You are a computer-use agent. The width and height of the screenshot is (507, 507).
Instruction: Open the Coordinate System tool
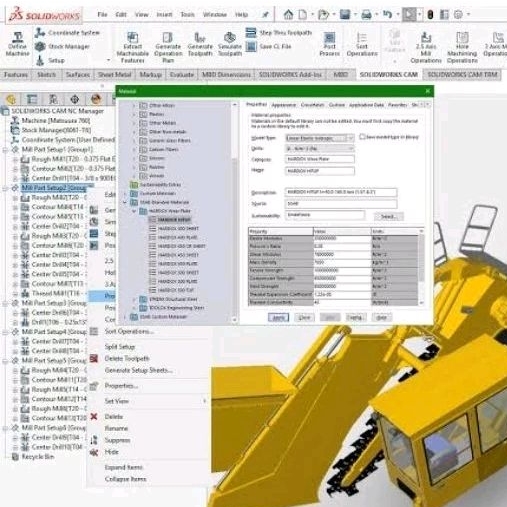tap(68, 33)
